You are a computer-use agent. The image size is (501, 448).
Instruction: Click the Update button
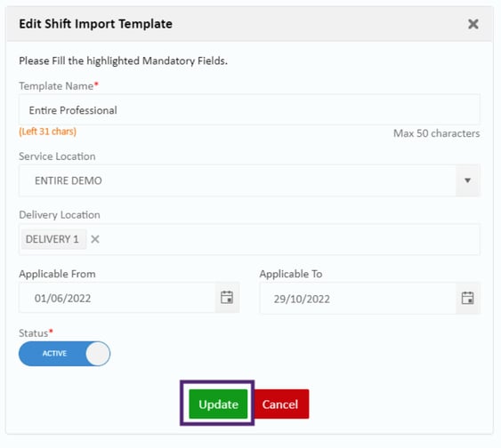tap(218, 404)
